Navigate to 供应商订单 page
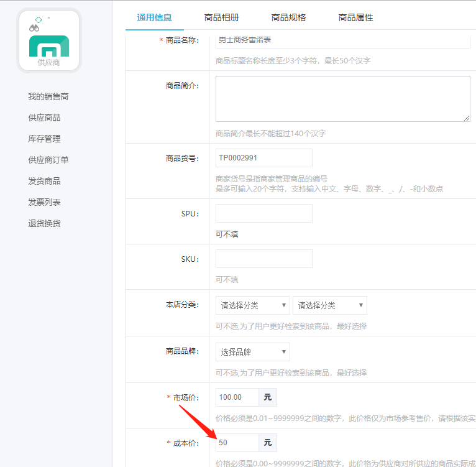This screenshot has height=467, width=476. point(48,160)
